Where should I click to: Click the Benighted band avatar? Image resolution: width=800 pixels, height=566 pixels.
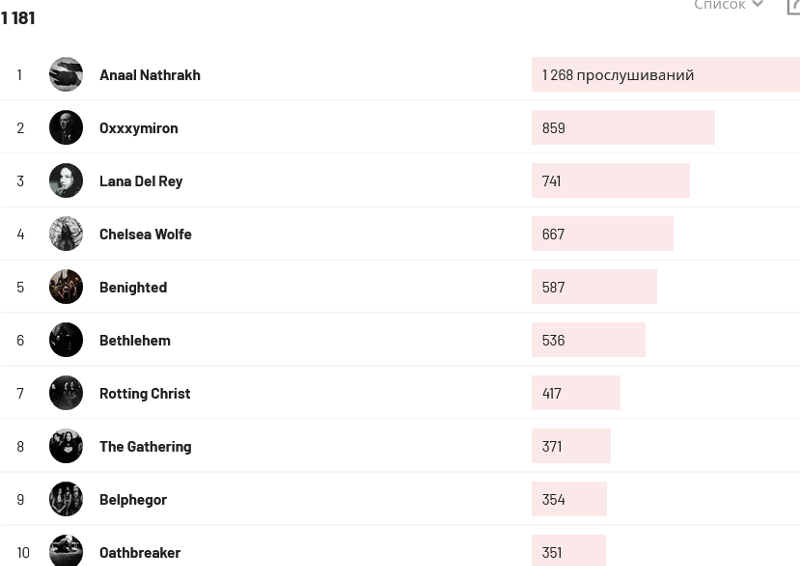(66, 287)
